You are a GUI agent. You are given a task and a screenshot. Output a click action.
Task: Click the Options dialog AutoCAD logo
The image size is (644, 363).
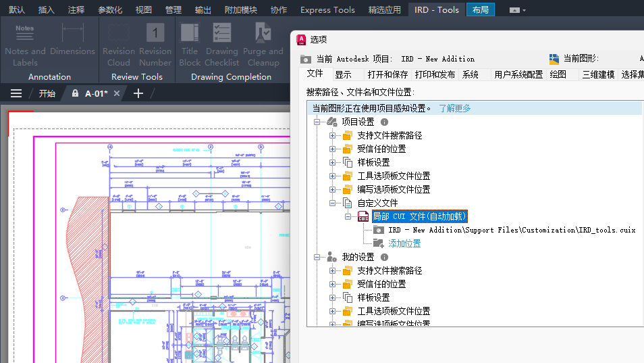coord(302,39)
